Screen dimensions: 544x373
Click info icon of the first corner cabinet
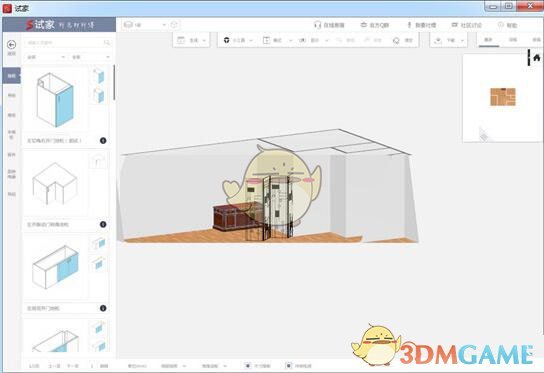tap(103, 141)
